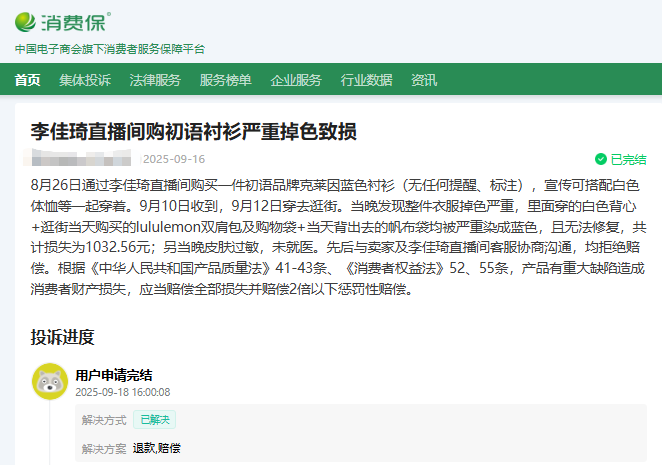This screenshot has height=465, width=662.
Task: Click the 2025-09-18 16:00:08 timestamp
Action: click(123, 393)
